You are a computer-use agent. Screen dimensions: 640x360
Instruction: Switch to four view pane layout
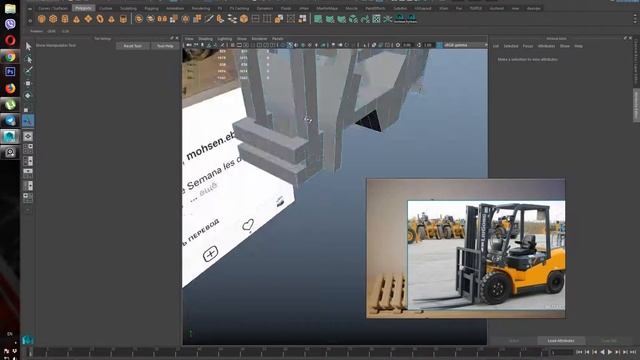28,149
